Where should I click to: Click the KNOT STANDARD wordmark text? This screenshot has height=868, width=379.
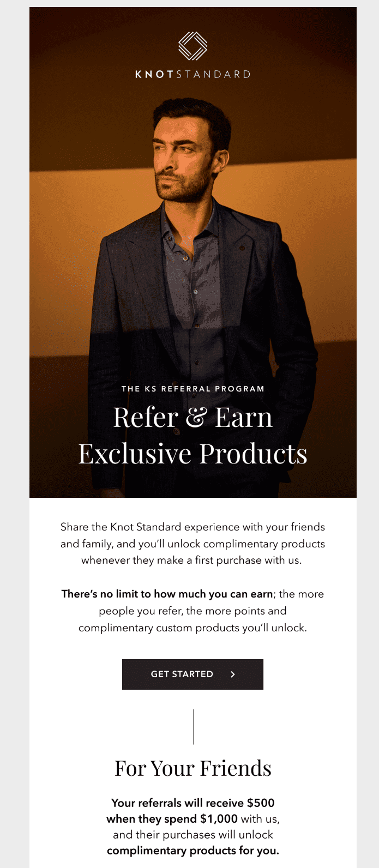coord(192,74)
